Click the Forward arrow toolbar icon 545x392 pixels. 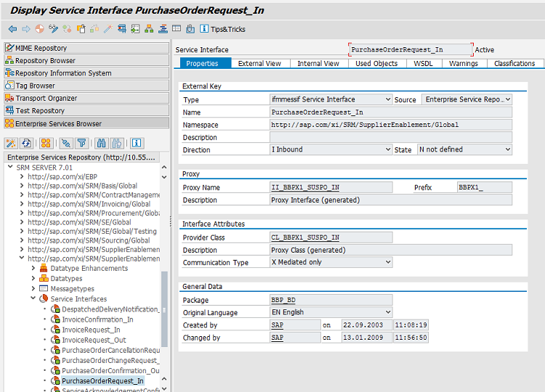26,29
